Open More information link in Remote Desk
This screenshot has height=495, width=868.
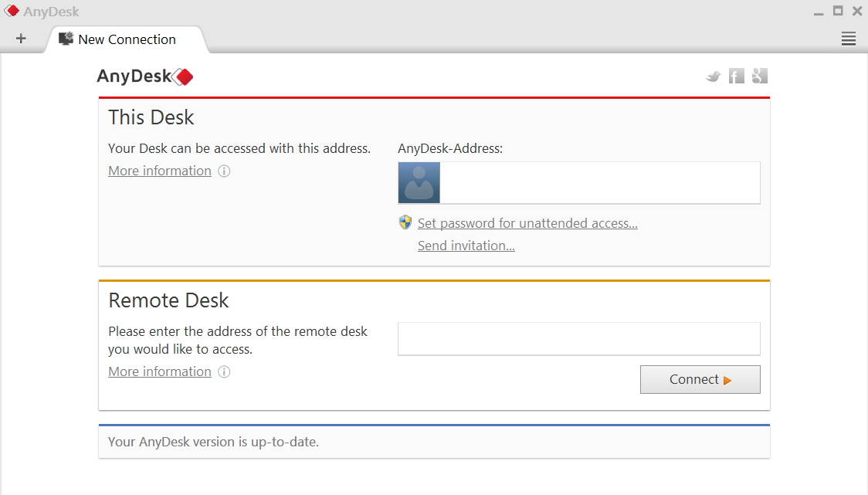(160, 371)
